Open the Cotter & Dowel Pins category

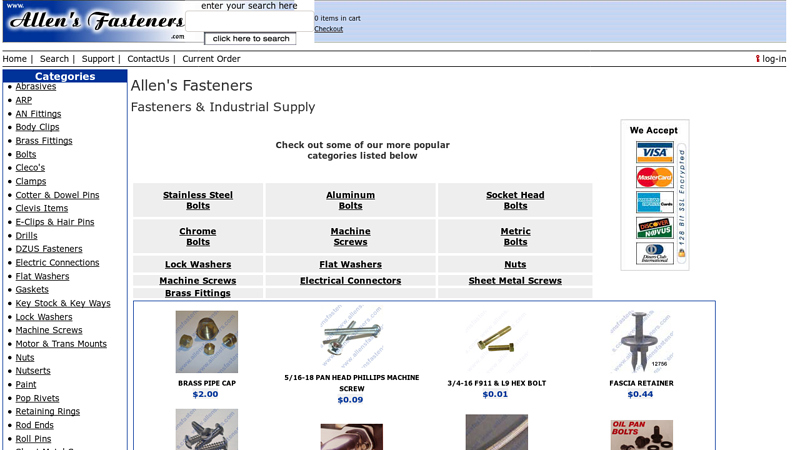click(57, 195)
